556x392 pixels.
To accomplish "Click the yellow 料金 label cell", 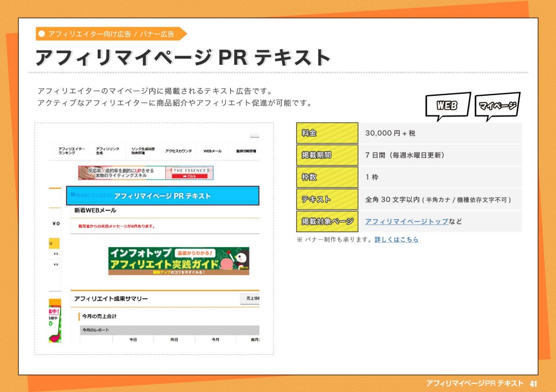I will (327, 133).
